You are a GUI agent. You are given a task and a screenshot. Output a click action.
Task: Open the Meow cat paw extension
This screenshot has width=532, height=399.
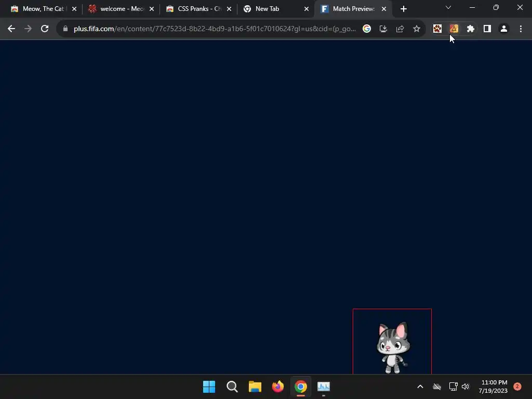pos(437,29)
